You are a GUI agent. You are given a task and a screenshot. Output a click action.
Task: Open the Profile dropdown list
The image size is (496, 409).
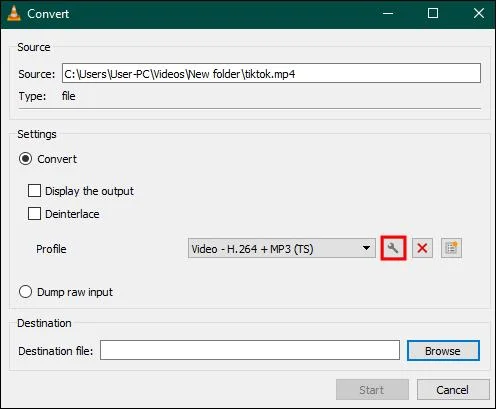point(282,248)
